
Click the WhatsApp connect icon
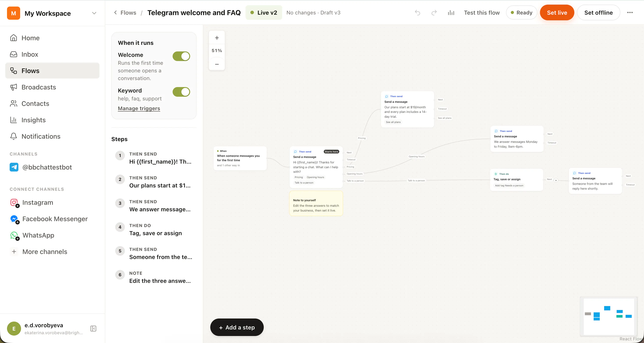tap(14, 235)
